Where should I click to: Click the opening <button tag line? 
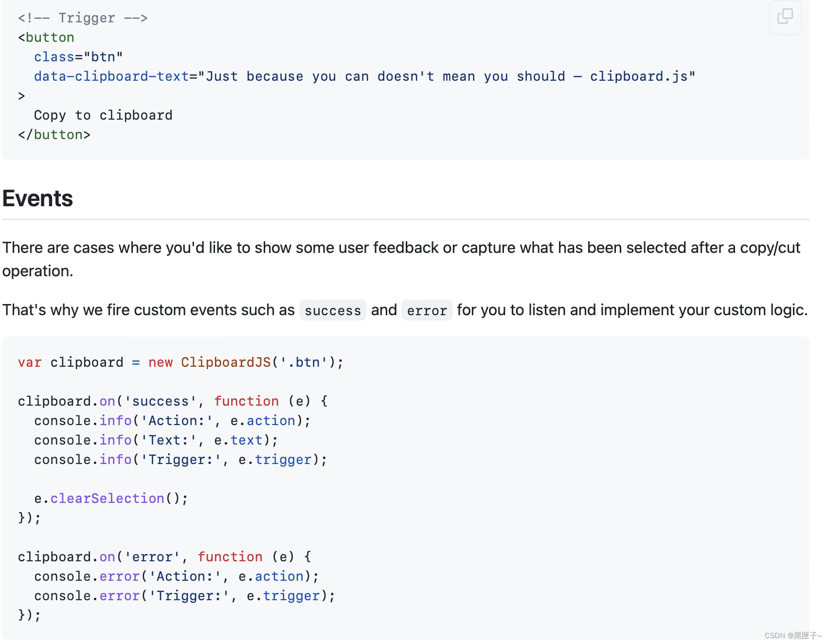[x=46, y=37]
